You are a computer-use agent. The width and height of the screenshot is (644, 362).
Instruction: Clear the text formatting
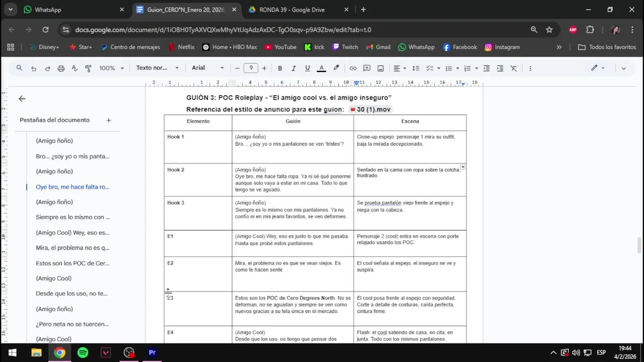click(514, 68)
